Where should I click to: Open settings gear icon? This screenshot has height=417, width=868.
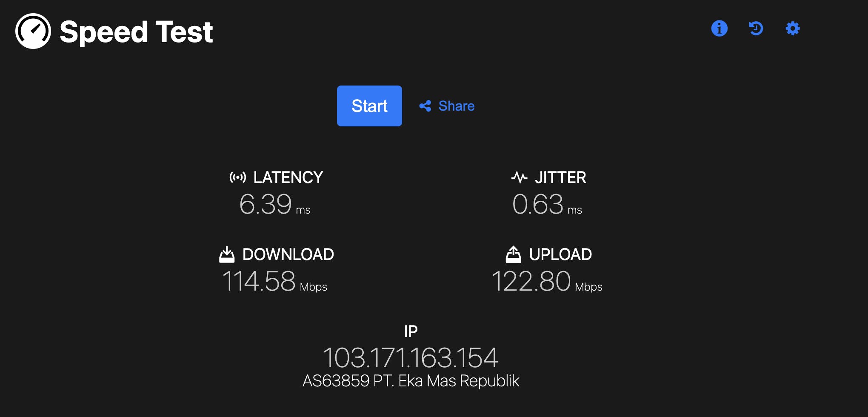[792, 29]
